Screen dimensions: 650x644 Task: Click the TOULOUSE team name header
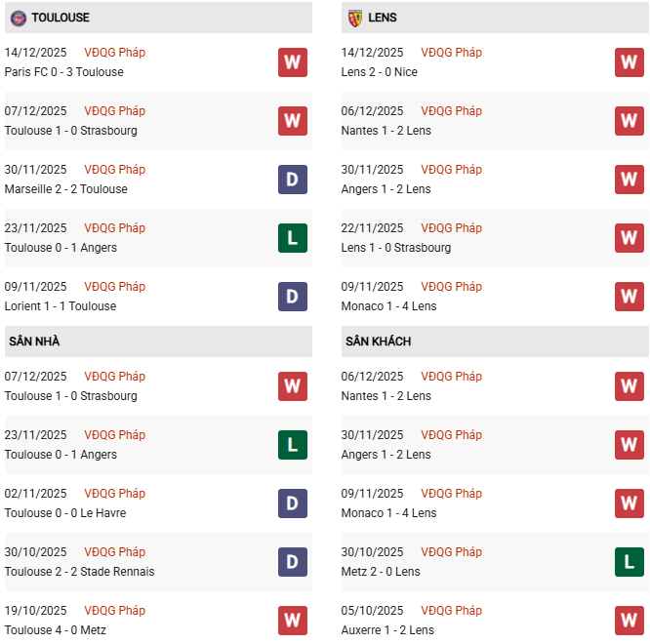[61, 18]
